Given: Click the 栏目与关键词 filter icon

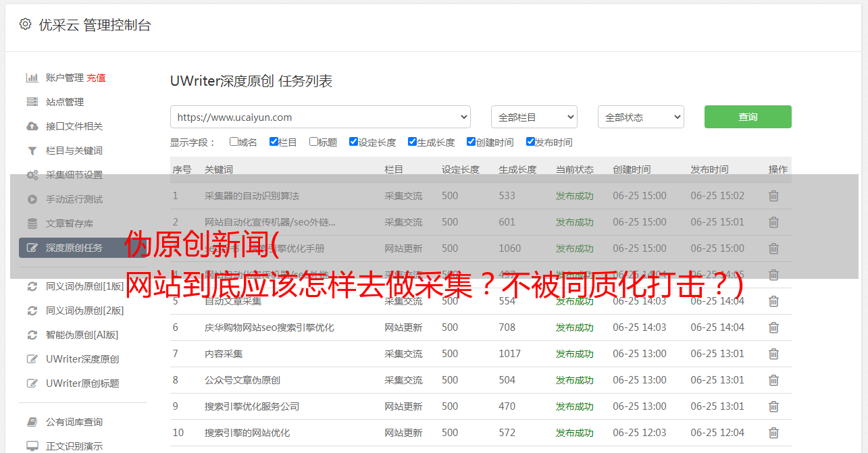Looking at the screenshot, I should pos(32,151).
